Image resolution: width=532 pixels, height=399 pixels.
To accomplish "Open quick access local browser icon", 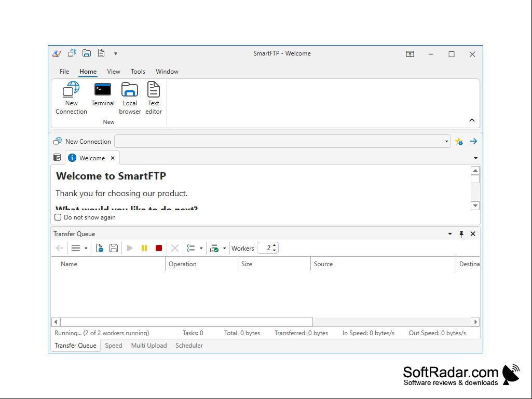I will pyautogui.click(x=87, y=53).
